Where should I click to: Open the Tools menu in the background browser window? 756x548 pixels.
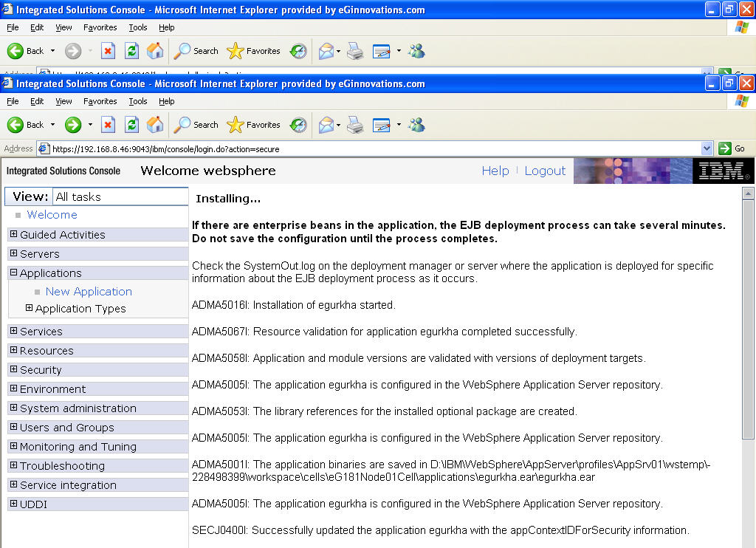[x=138, y=27]
